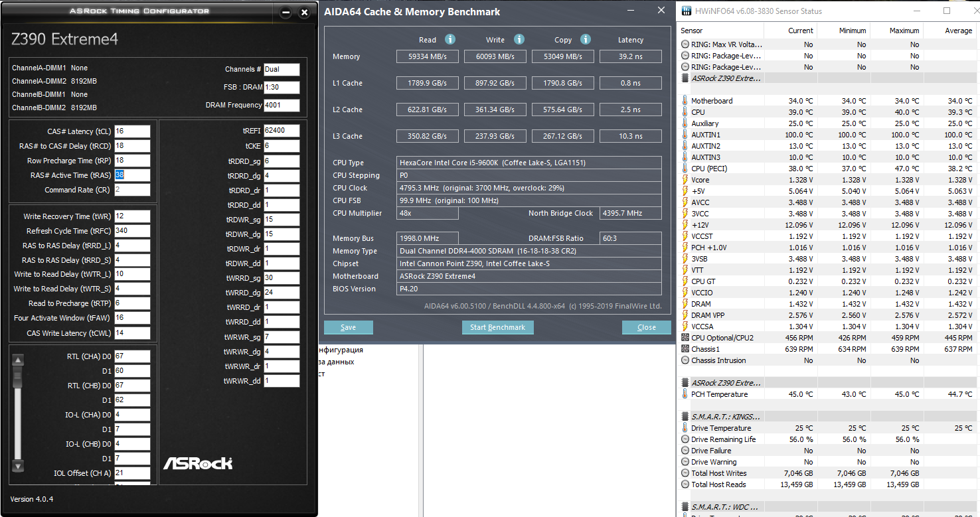Viewport: 980px width, 517px height.
Task: Click the PCH Temperature row label in HWiNFO
Action: click(x=719, y=394)
